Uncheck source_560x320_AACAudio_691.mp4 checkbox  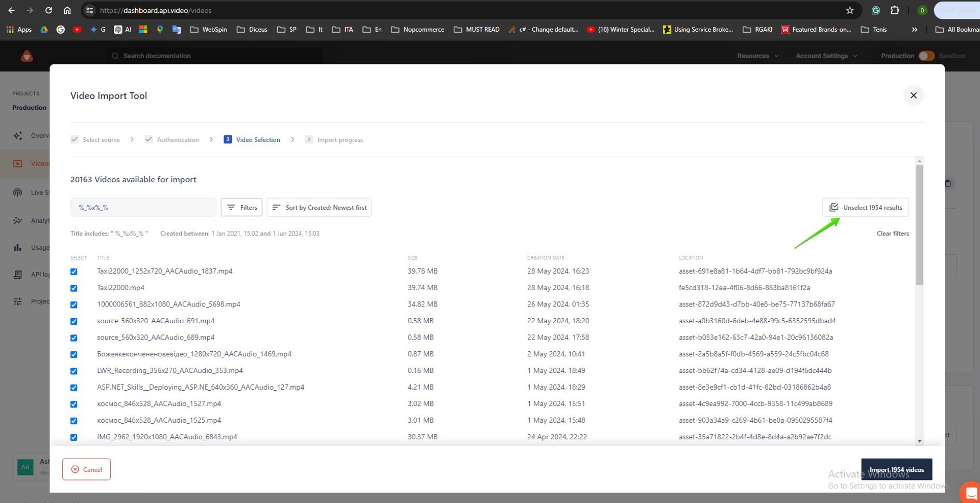click(74, 321)
